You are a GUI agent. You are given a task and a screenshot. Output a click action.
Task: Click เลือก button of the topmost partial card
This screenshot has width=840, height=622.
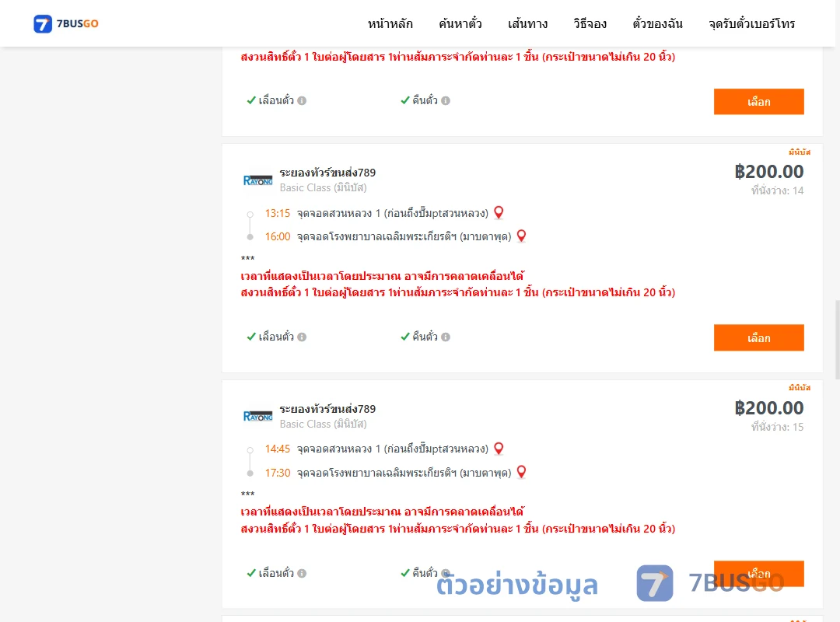click(x=758, y=102)
